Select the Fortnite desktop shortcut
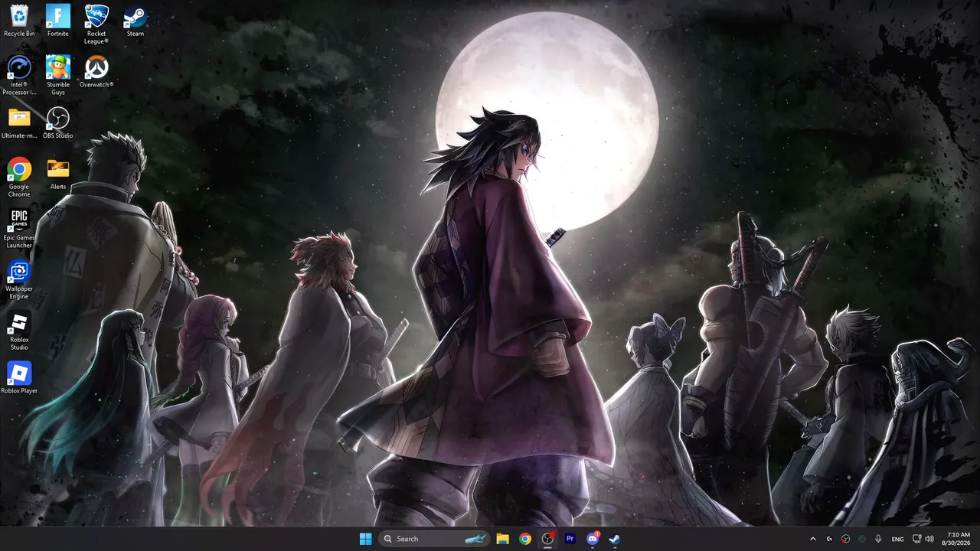 click(58, 21)
